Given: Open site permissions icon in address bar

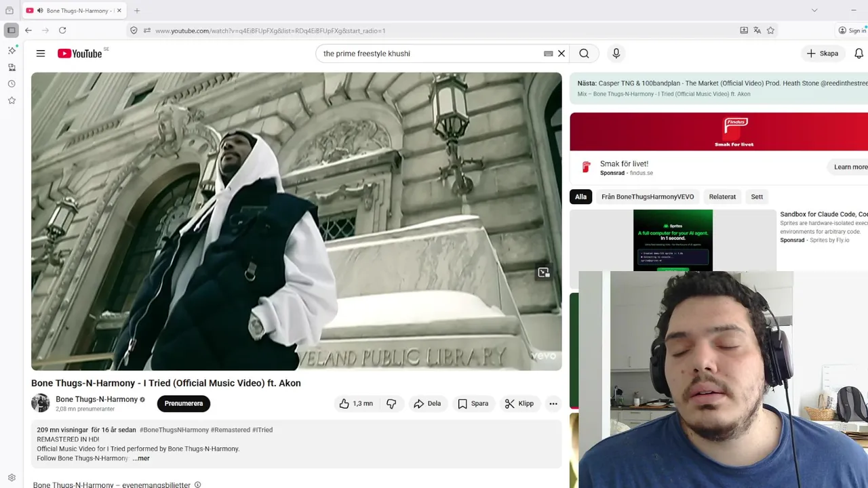Looking at the screenshot, I should tap(147, 30).
